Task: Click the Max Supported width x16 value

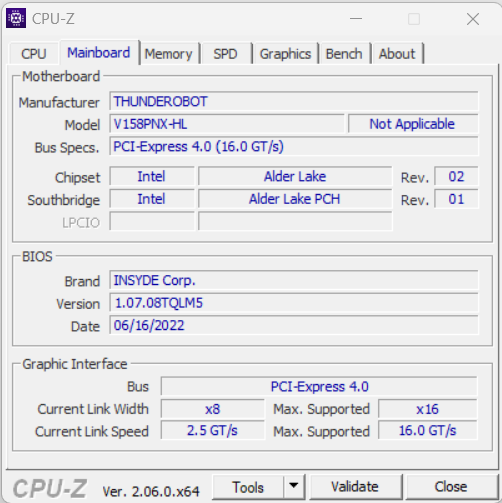Action: (428, 409)
